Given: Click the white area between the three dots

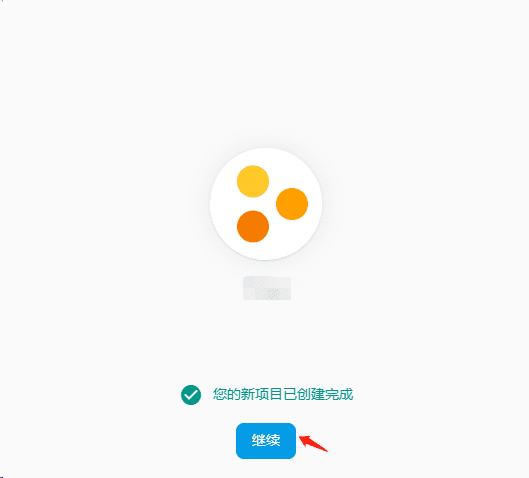Looking at the screenshot, I should [265, 204].
